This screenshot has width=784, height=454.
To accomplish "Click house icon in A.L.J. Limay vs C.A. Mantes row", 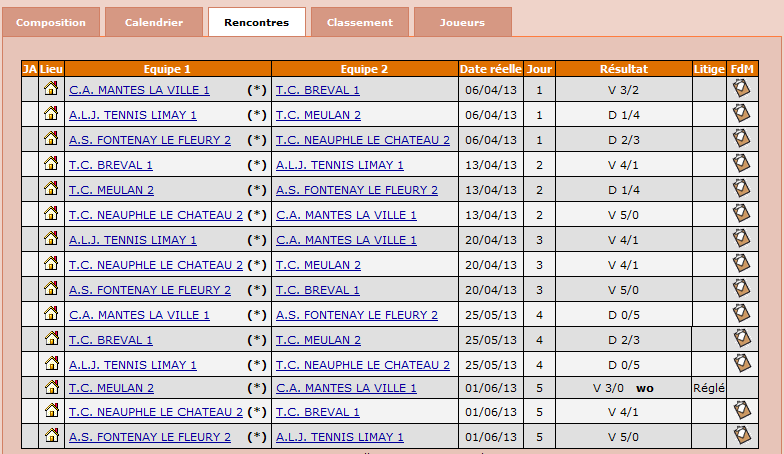I will tap(51, 238).
